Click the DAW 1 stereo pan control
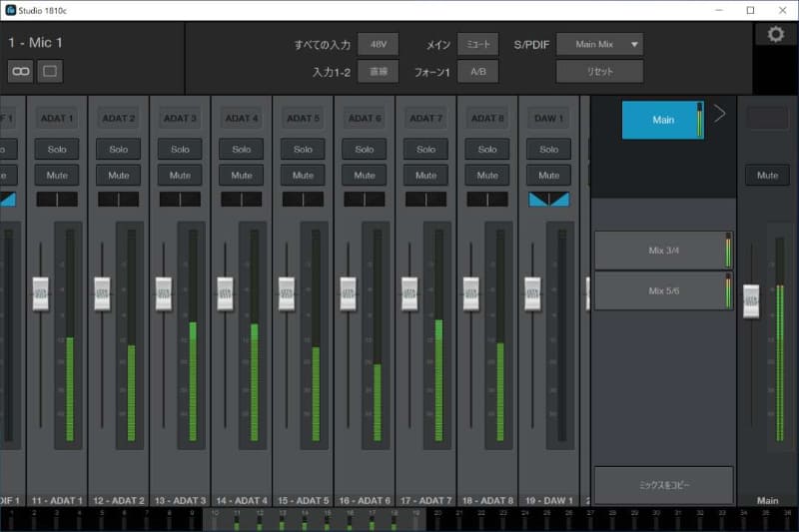 548,199
